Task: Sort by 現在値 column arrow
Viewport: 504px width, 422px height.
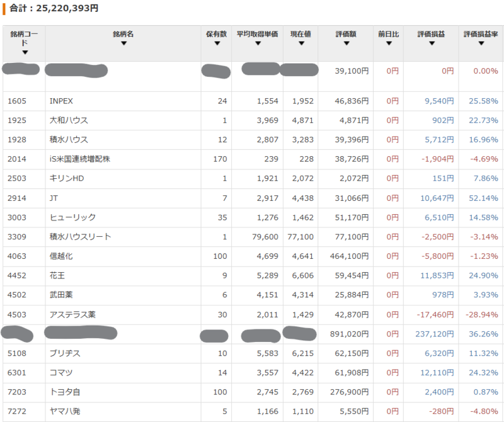Action: pos(301,43)
